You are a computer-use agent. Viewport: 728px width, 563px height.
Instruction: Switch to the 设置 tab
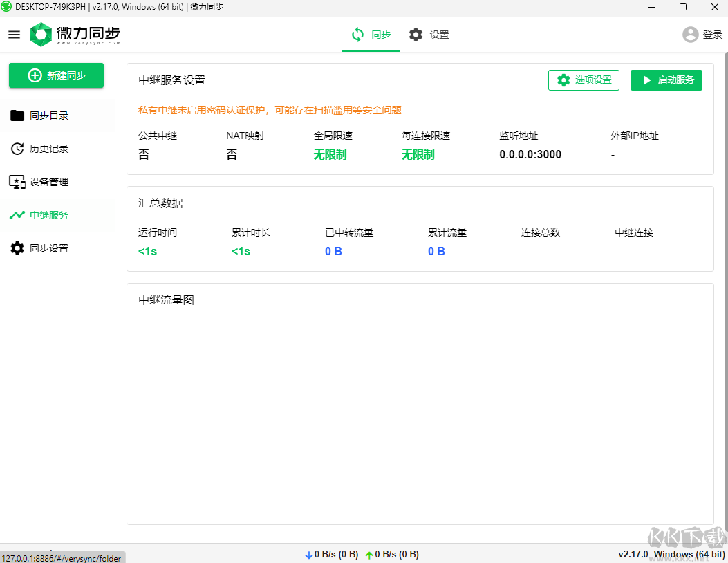pos(429,34)
